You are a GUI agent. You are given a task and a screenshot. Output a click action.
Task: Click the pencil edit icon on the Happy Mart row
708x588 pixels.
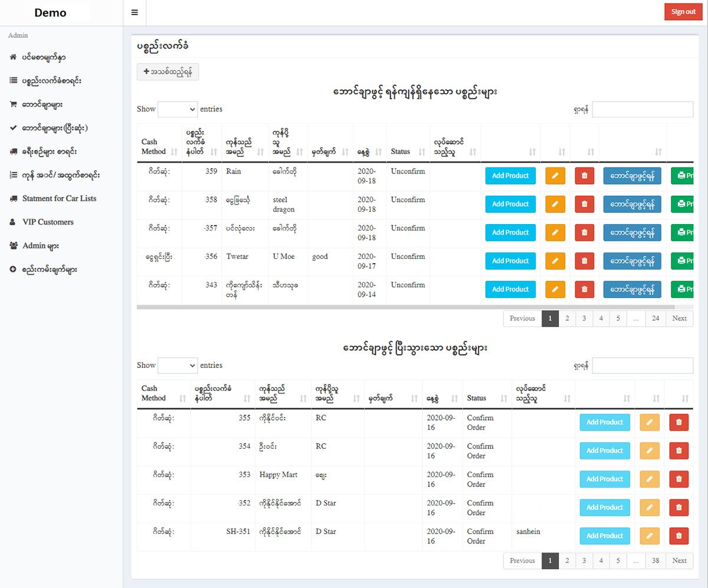coord(649,479)
